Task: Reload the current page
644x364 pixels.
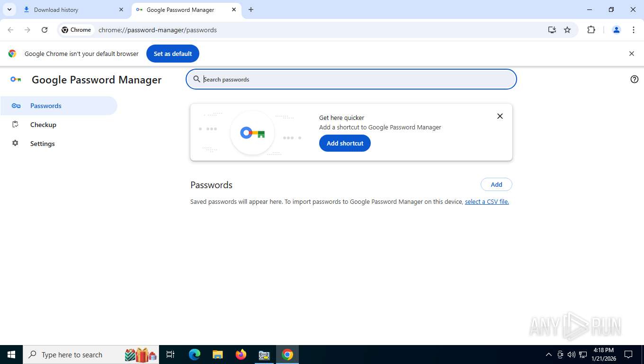Action: click(45, 30)
